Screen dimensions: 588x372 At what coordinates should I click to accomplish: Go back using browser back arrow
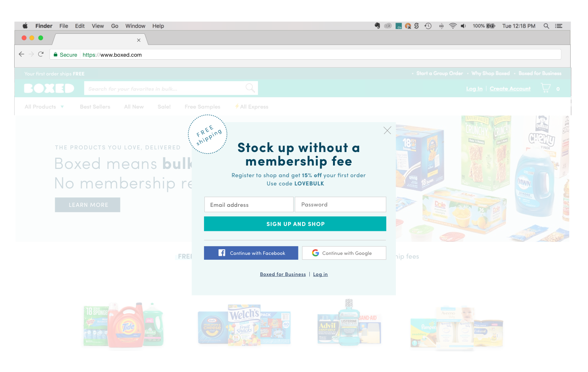[21, 54]
